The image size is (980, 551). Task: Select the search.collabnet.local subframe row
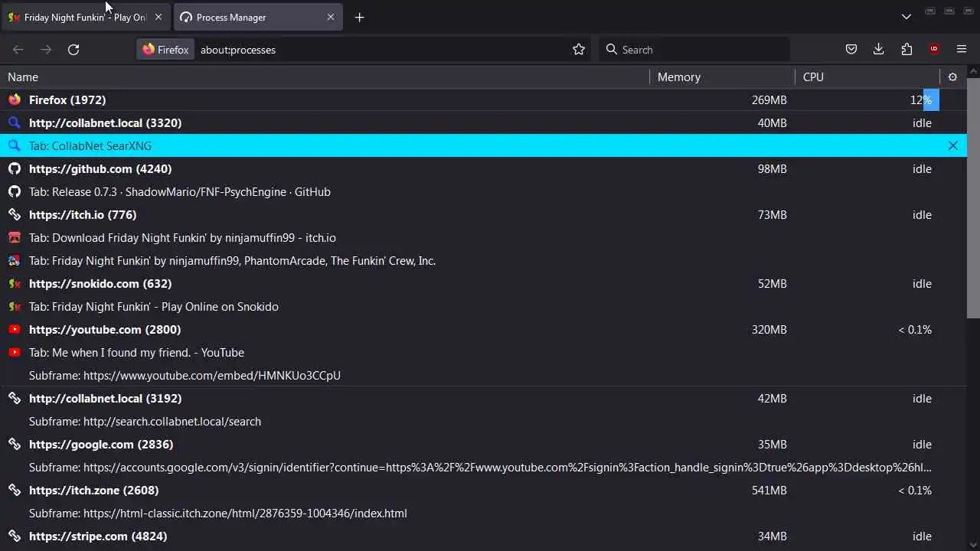[x=483, y=421]
